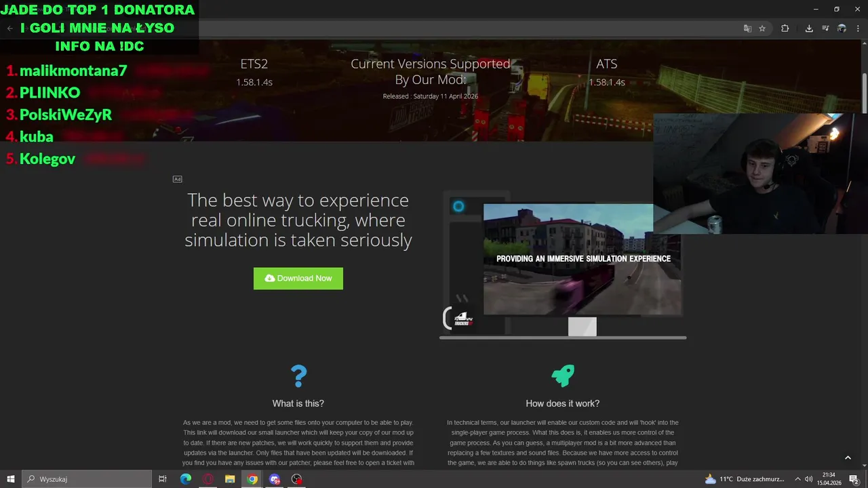This screenshot has height=488, width=868.
Task: Switch to Chrome on the taskbar
Action: (252, 479)
